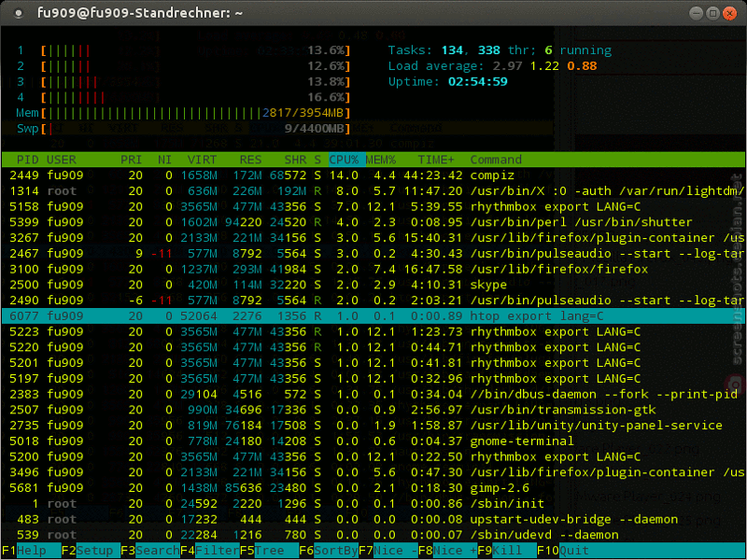Select rhythmbox process with PID 5201
747x560 pixels.
tap(373, 363)
